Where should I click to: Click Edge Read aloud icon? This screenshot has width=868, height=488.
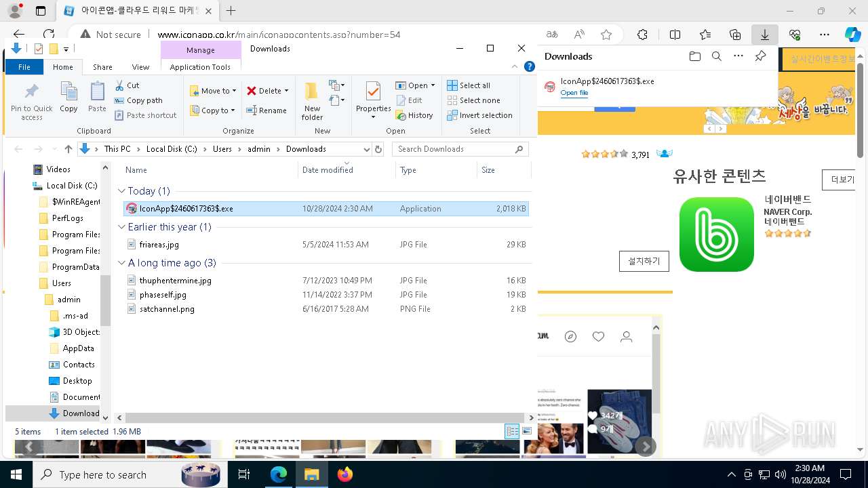click(x=579, y=35)
